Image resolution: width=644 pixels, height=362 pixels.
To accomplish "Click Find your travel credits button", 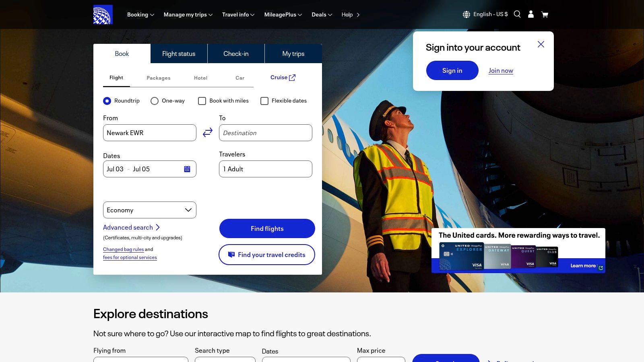I will 267,255.
